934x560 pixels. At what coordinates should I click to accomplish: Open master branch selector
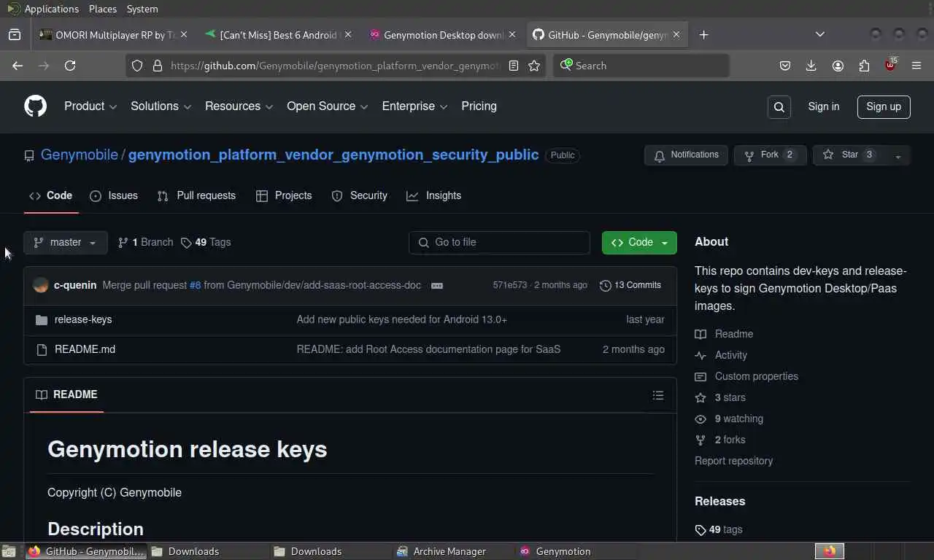(x=66, y=243)
